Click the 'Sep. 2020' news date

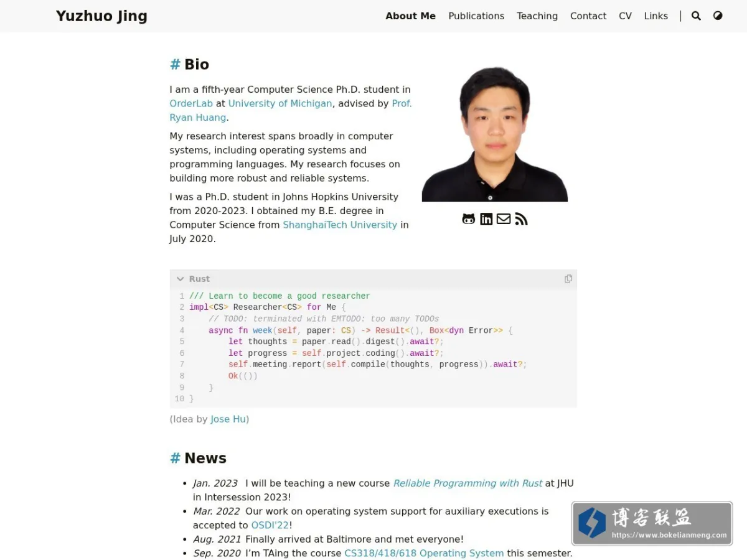pos(217,553)
